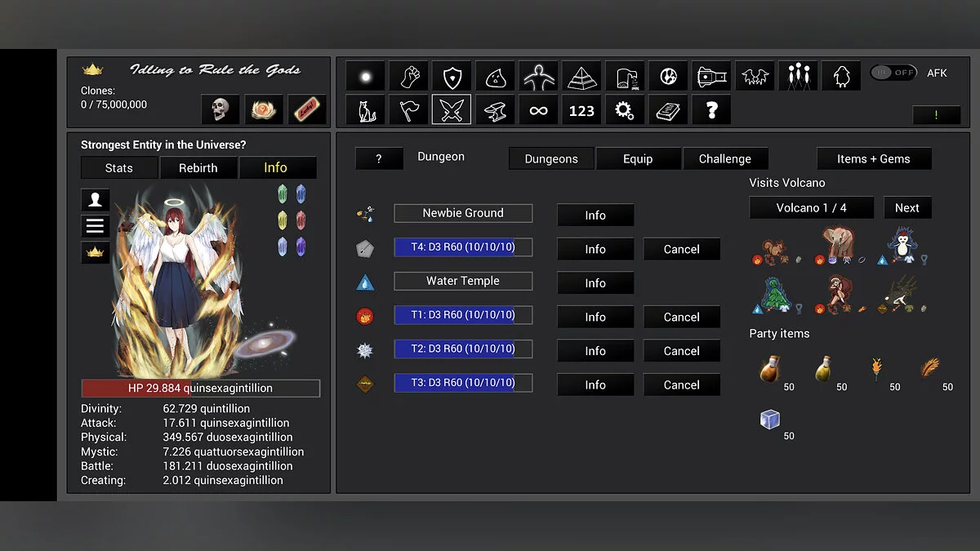Screen dimensions: 980x551
Task: Click Next to change the Volcano dungeon
Action: 907,207
